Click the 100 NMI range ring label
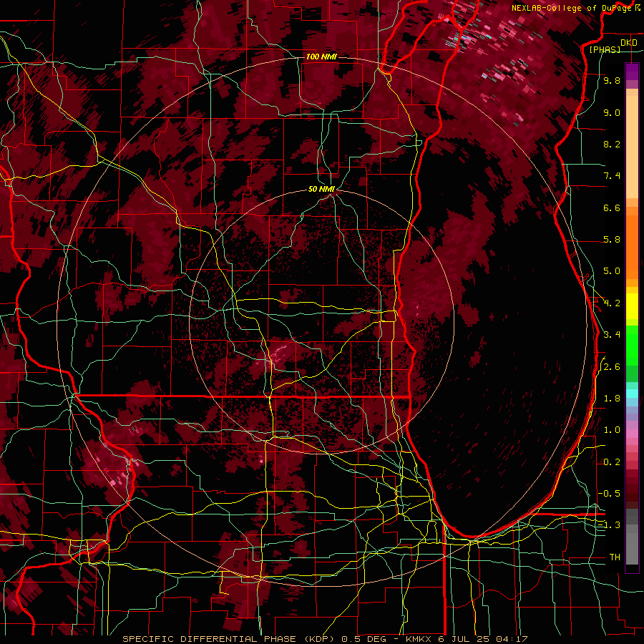The width and height of the screenshot is (644, 644). [321, 57]
